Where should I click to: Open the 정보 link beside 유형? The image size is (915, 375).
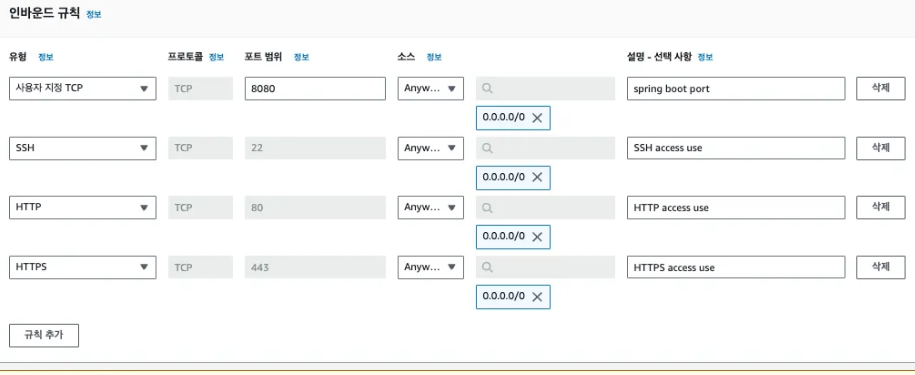pos(46,57)
